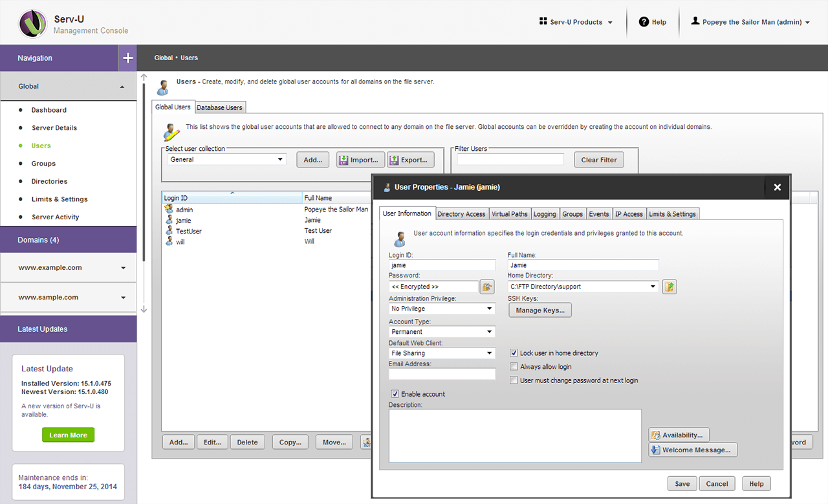Viewport: 828px width, 504px height.
Task: Open the Serv-U Products menu
Action: (576, 22)
